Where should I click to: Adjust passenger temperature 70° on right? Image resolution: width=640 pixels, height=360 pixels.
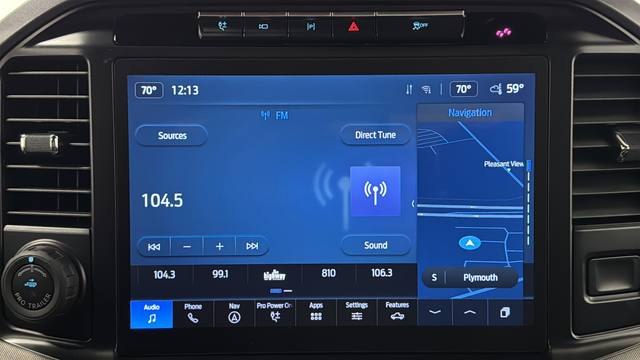point(464,89)
